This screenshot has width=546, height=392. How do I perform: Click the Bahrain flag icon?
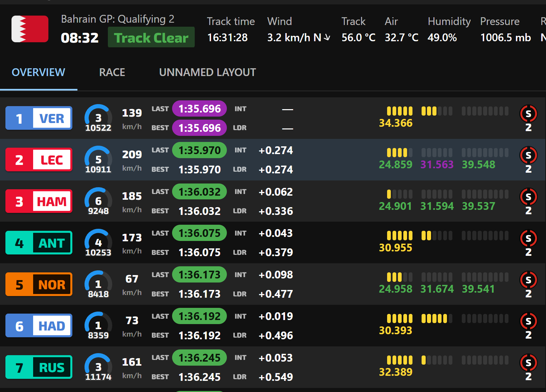30,29
